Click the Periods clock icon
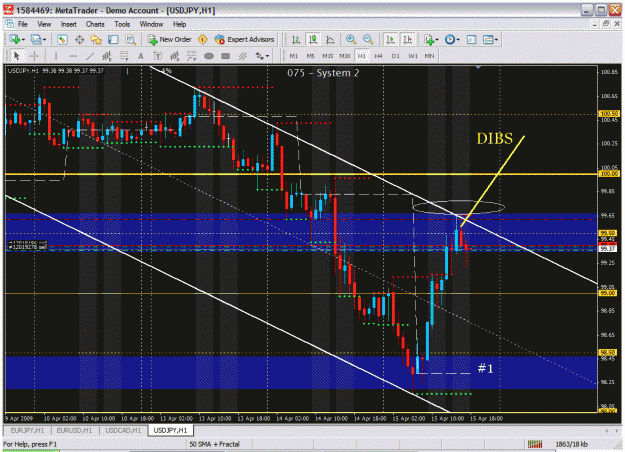 pos(450,39)
